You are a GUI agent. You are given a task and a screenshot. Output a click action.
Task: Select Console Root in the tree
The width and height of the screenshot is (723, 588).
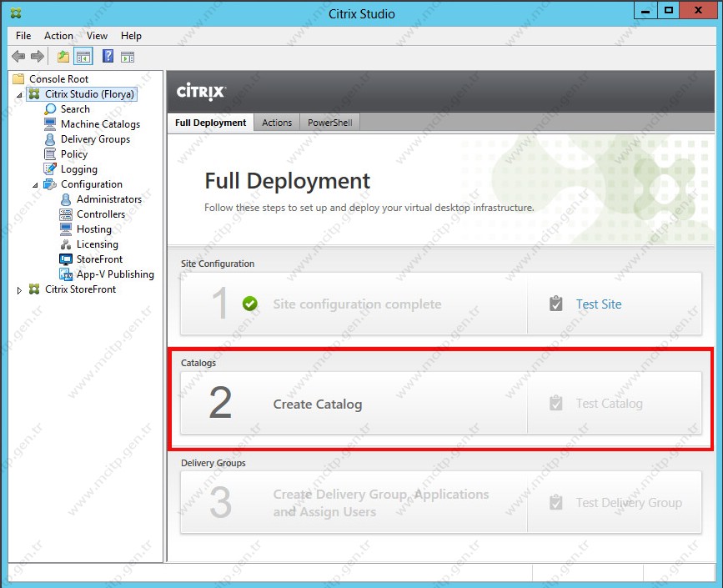[x=58, y=79]
